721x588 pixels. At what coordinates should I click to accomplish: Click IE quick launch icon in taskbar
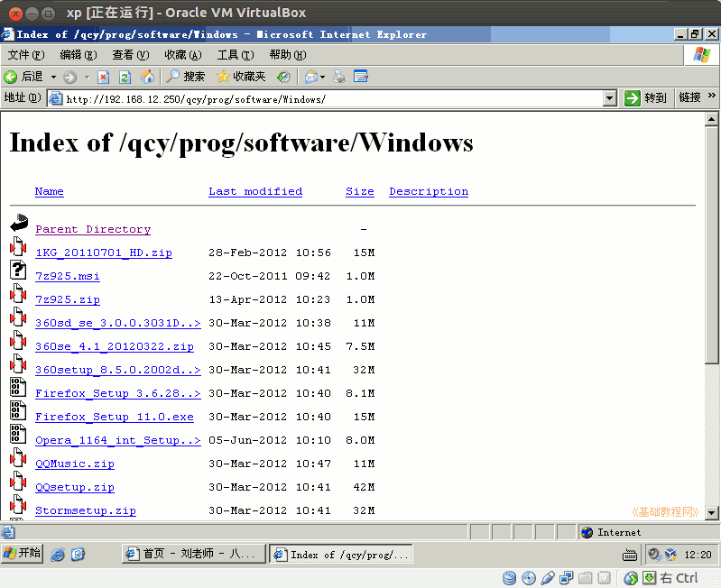[x=58, y=555]
